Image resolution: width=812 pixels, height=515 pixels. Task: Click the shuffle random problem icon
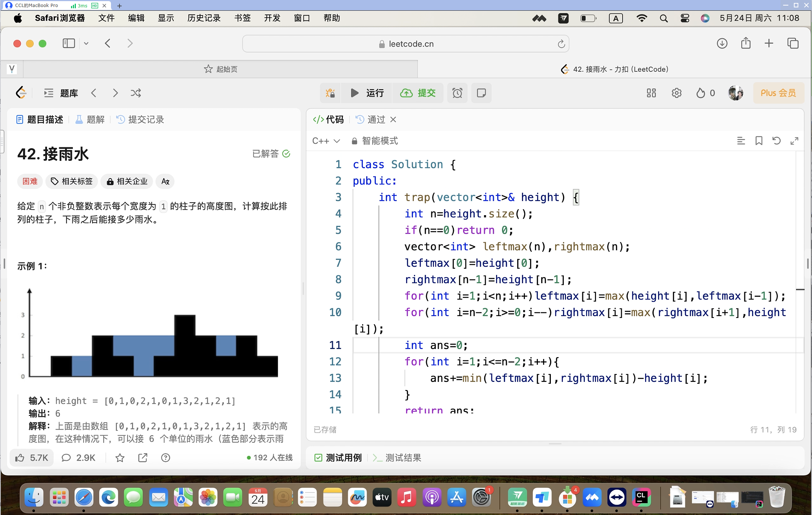coord(136,93)
